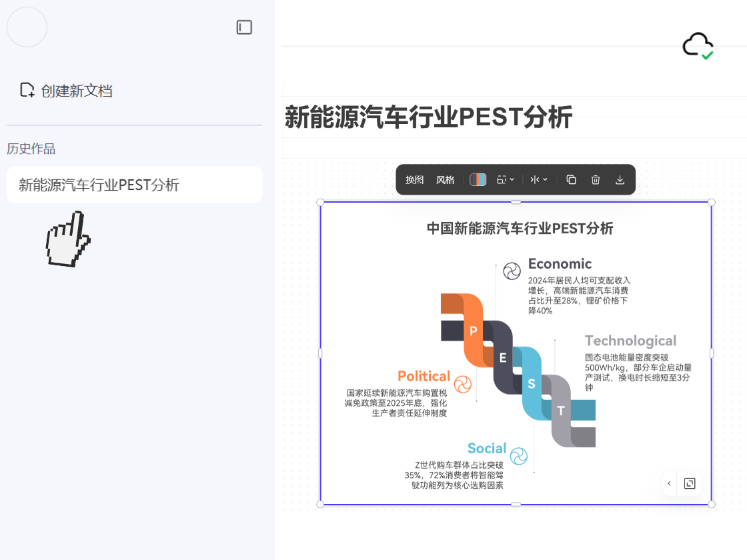Open the 换图 image replacement tool
Screen dimensions: 747x560
[x=414, y=179]
